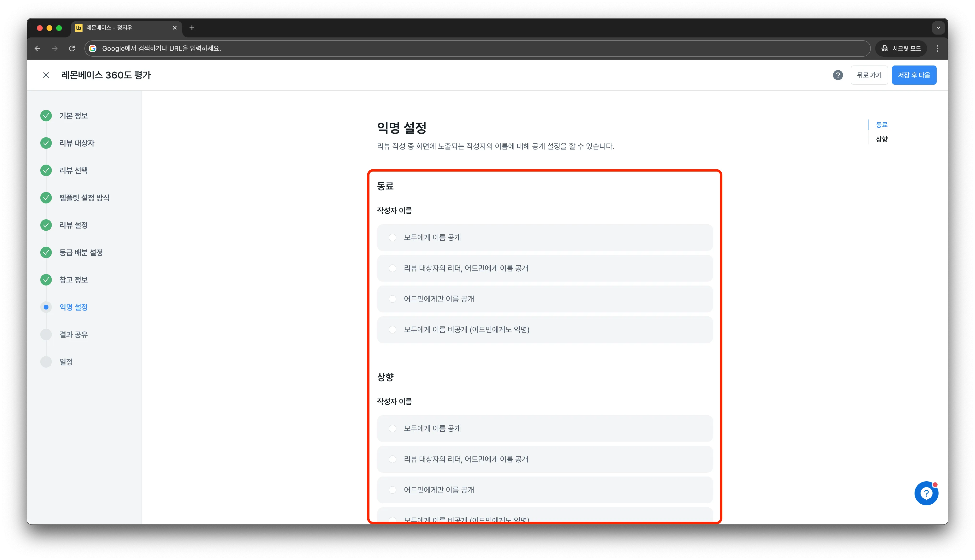Close the 360 review setup with X icon
975x560 pixels.
(46, 75)
